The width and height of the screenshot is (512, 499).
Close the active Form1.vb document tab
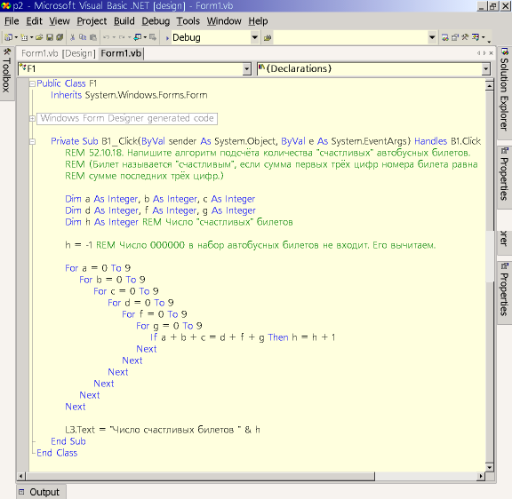[x=491, y=53]
